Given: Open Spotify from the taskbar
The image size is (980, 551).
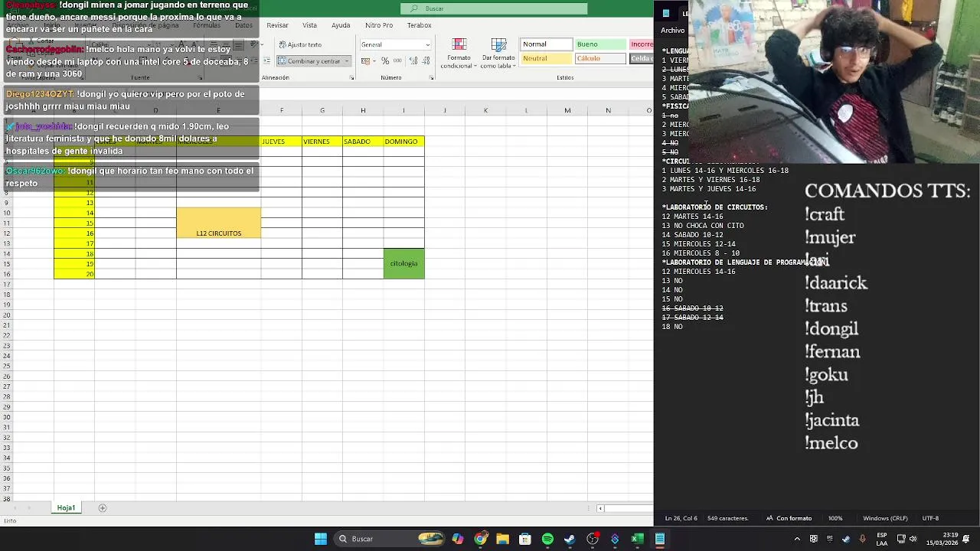Looking at the screenshot, I should (x=547, y=539).
